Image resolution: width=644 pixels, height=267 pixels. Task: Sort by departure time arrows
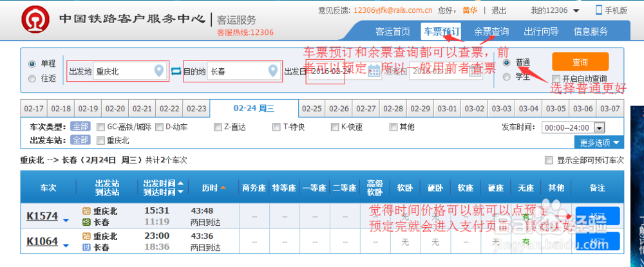pos(180,187)
